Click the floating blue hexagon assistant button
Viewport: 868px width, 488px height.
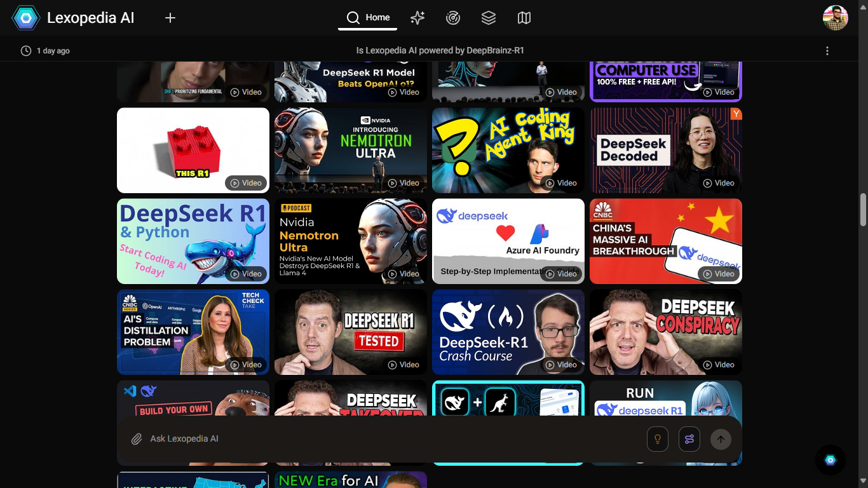click(831, 460)
